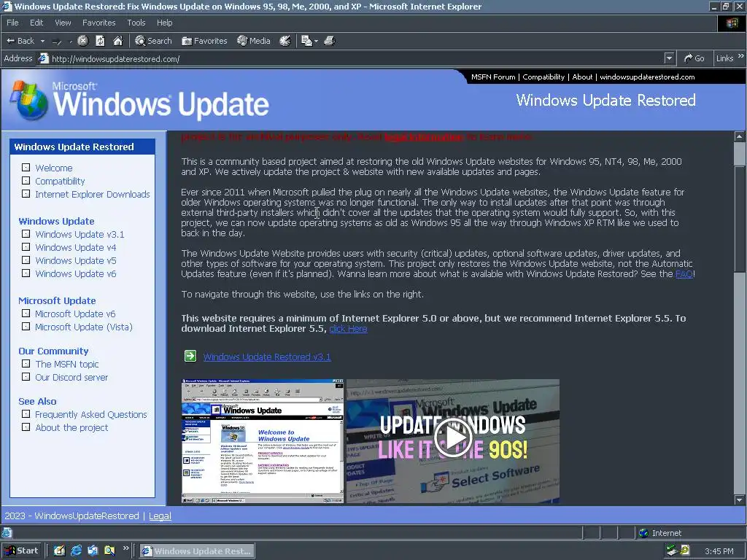Screen dimensions: 747x560
Task: Open Windows Update v5 sidebar link
Action: pyautogui.click(x=76, y=260)
